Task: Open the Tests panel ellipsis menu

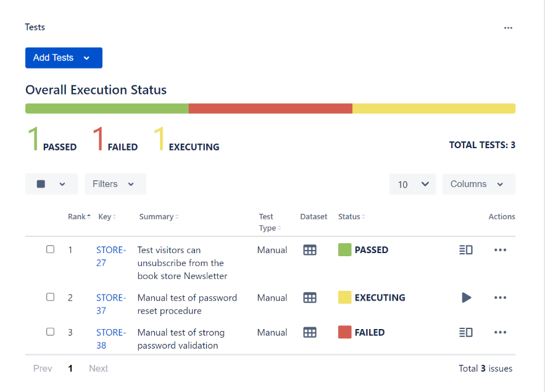Action: click(x=508, y=27)
